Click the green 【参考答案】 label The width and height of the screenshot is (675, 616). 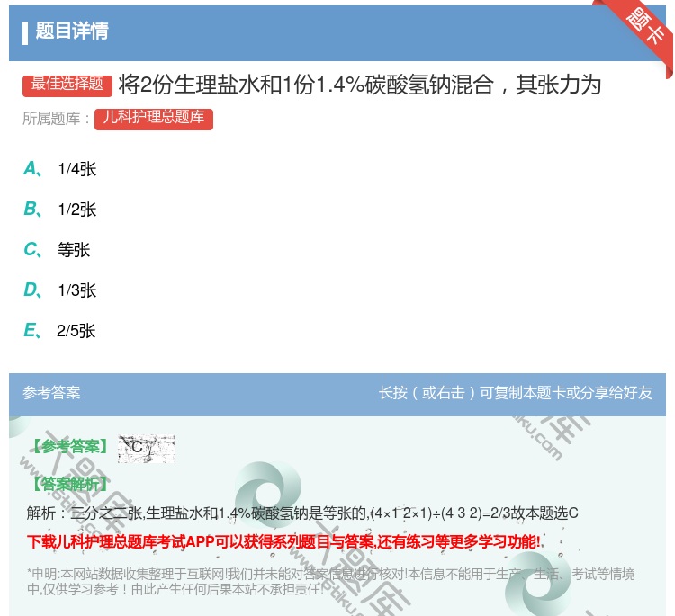(68, 447)
